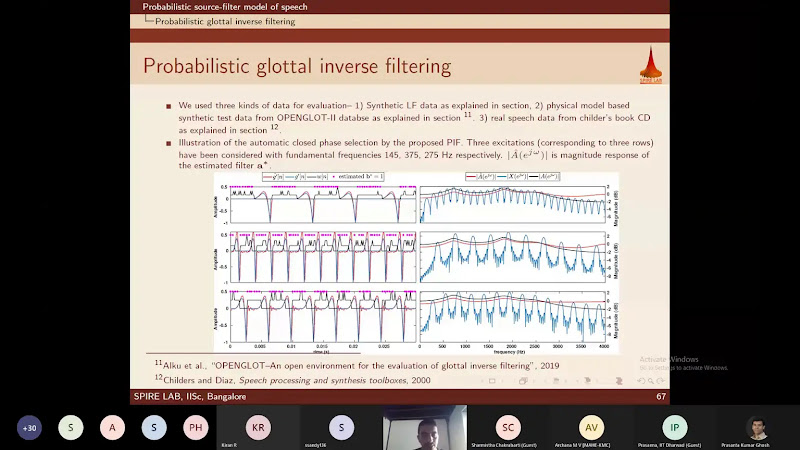800x450 pixels.
Task: Select the pink A participant avatar
Action: (112, 428)
